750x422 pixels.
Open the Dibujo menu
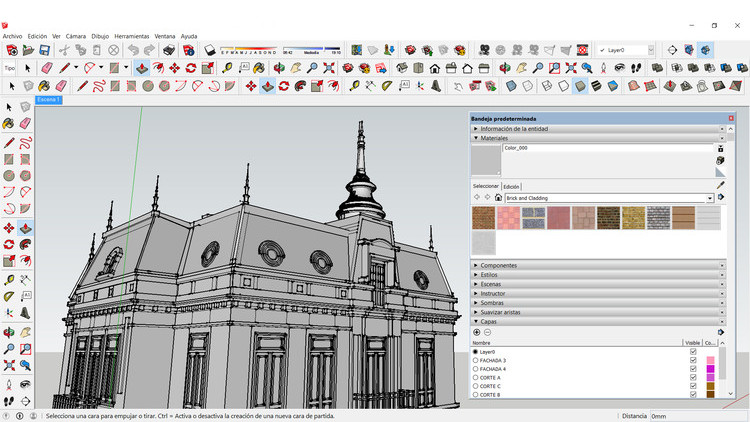(x=100, y=36)
